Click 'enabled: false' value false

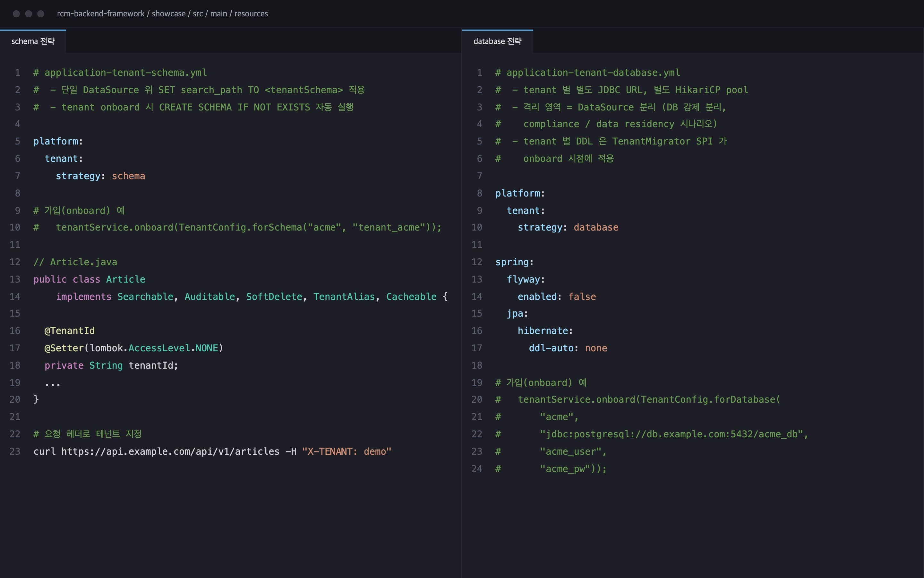(x=582, y=297)
